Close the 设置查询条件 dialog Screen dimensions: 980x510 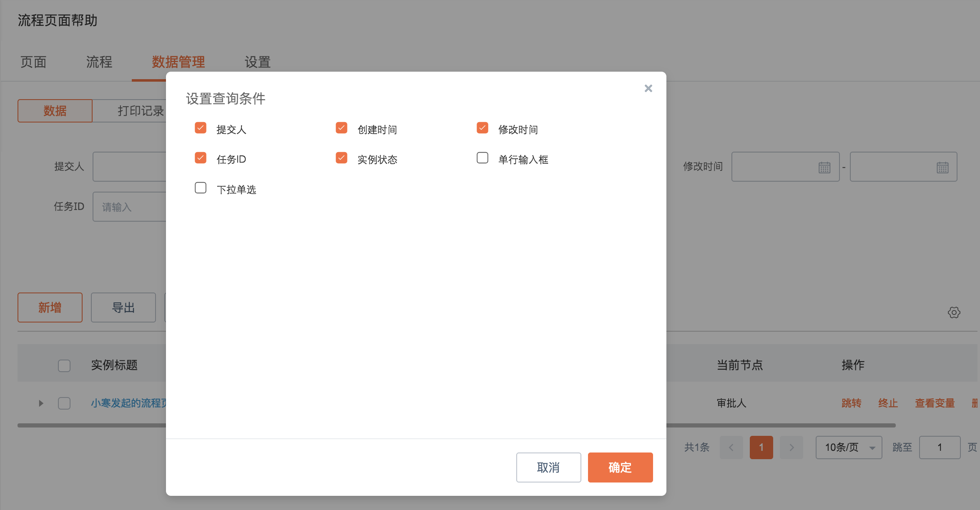click(x=648, y=88)
